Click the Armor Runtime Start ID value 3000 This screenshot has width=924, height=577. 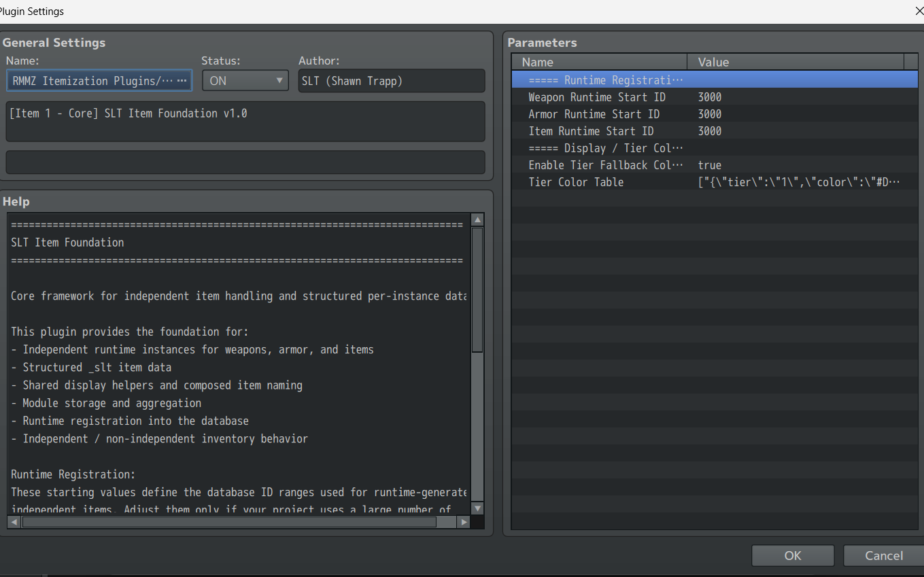(709, 114)
